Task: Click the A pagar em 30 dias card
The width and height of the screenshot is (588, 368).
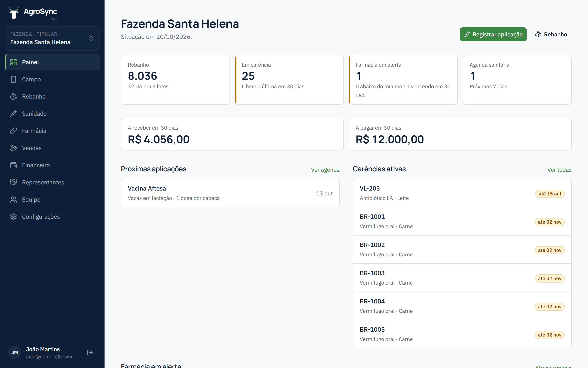Action: coord(460,134)
